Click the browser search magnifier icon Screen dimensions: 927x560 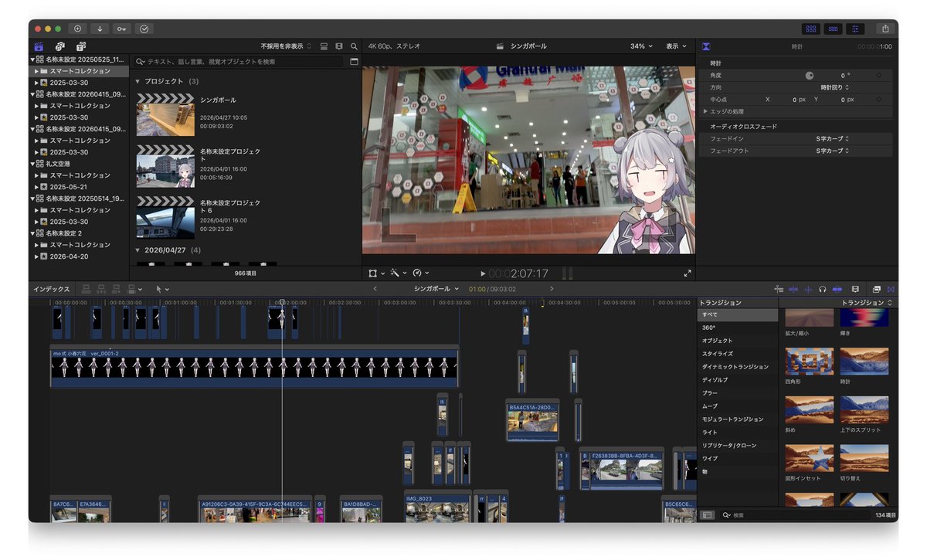pyautogui.click(x=354, y=46)
